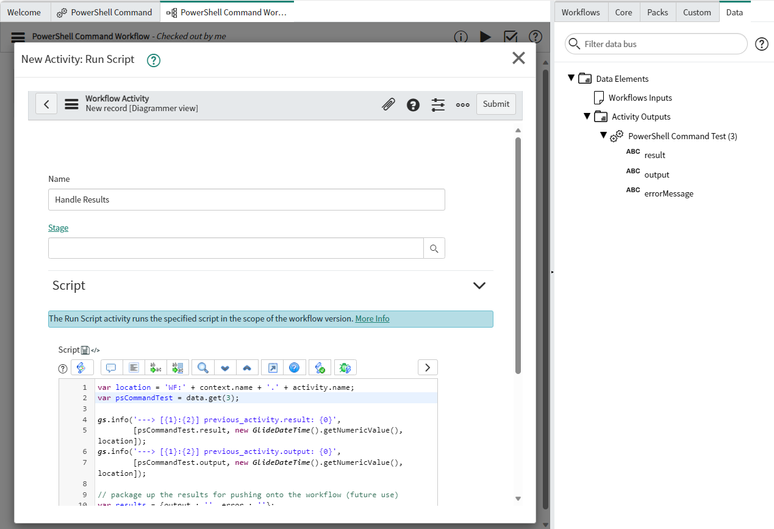Select the output data element
This screenshot has height=529, width=774.
point(657,175)
